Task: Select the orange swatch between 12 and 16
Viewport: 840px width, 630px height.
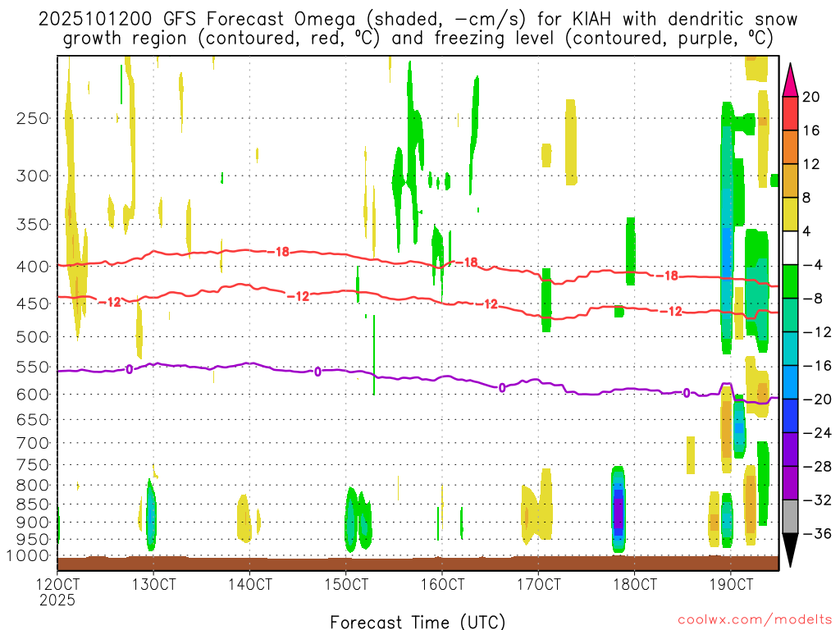Action: click(x=790, y=148)
